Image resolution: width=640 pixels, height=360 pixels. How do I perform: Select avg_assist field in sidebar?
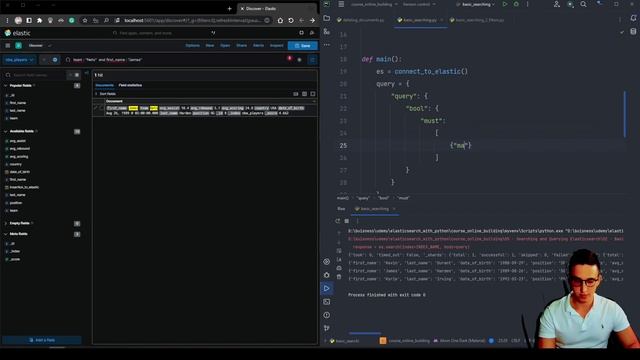18,141
